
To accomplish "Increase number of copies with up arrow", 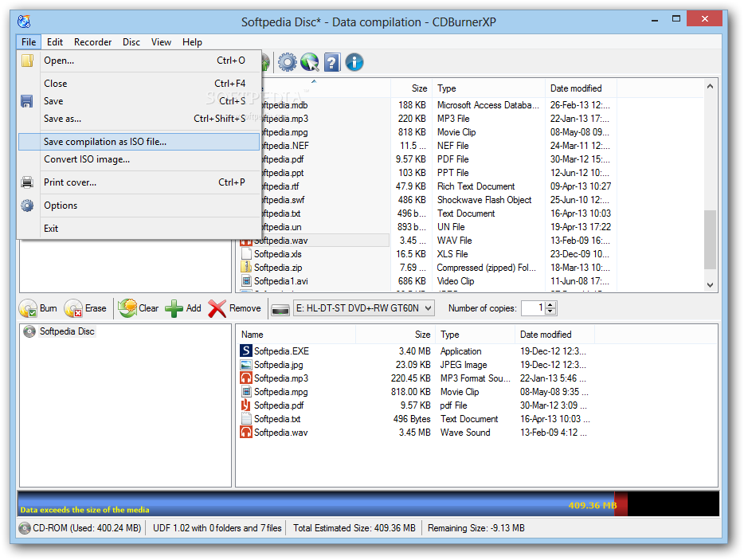I will point(550,304).
